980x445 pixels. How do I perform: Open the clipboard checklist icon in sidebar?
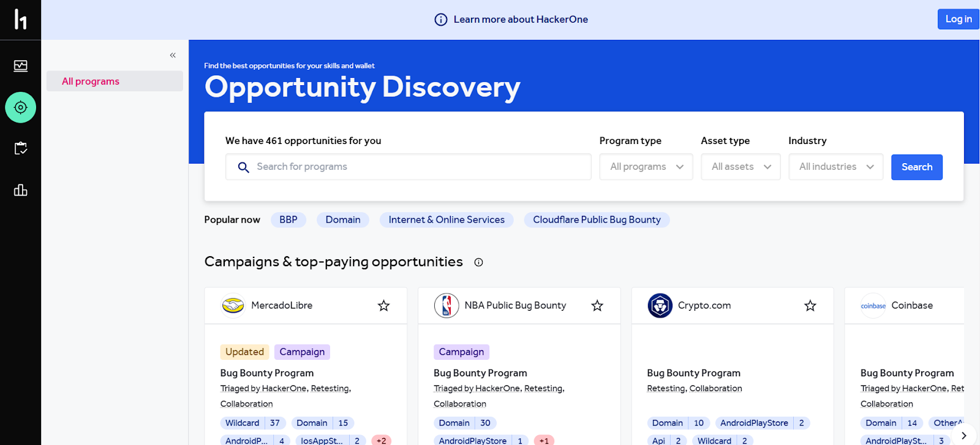(21, 148)
